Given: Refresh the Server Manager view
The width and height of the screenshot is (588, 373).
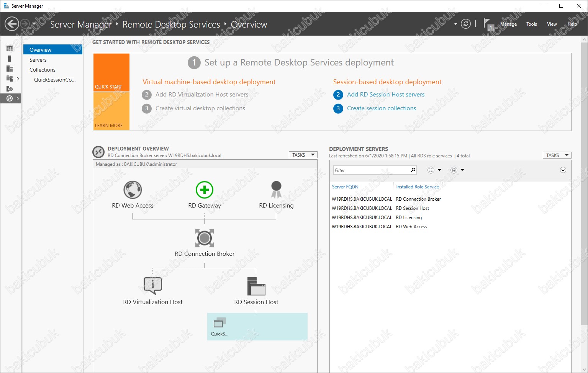Looking at the screenshot, I should click(x=465, y=24).
